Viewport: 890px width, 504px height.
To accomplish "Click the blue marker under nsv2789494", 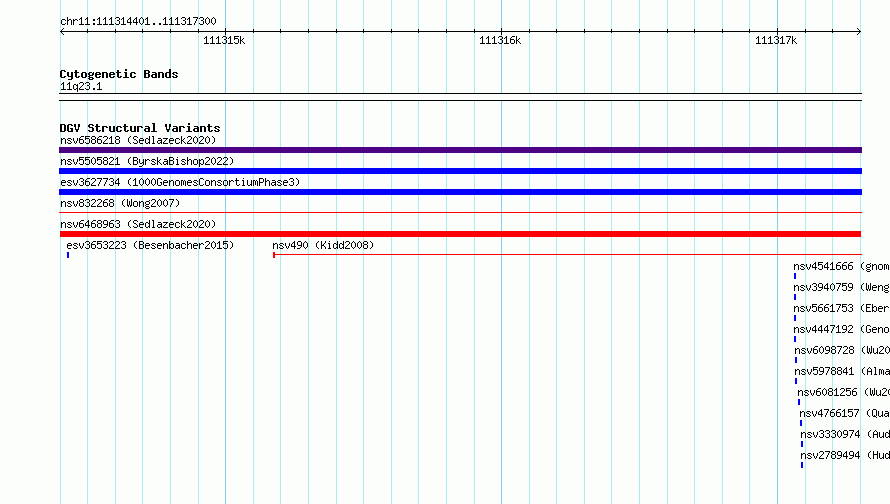I will click(x=802, y=465).
